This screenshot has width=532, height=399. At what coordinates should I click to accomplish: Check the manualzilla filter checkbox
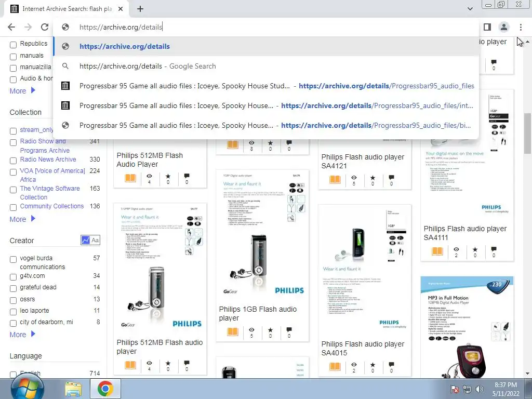[x=13, y=68]
